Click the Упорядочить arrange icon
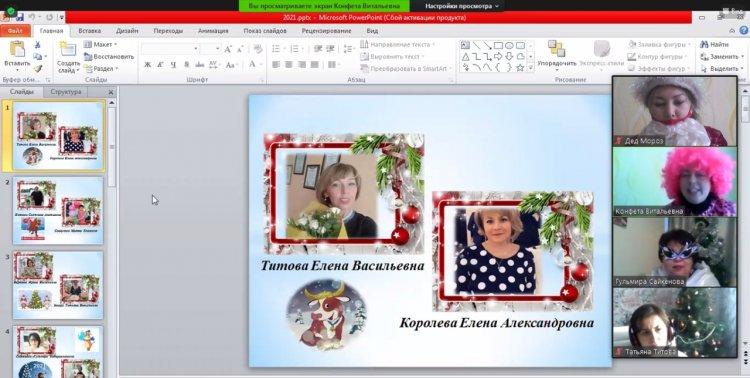The height and width of the screenshot is (378, 750). [556, 49]
